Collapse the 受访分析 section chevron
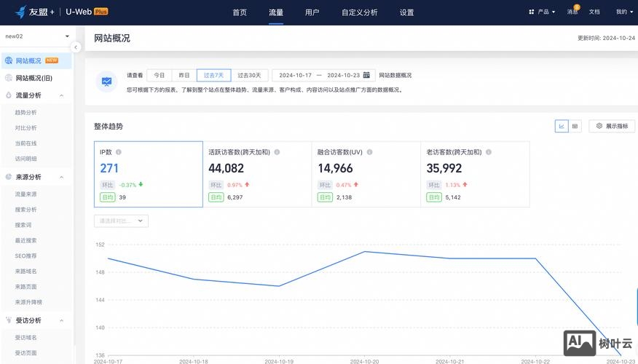 (61, 320)
